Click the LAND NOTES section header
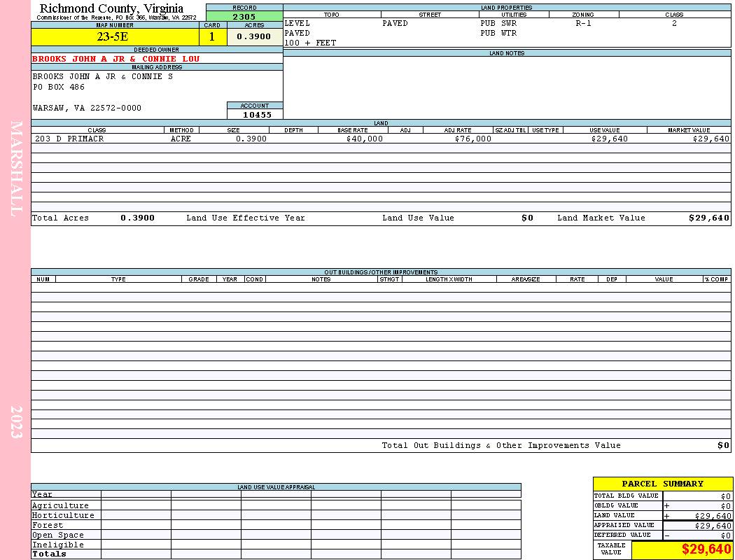Screen dimensions: 735x560 tap(507, 53)
